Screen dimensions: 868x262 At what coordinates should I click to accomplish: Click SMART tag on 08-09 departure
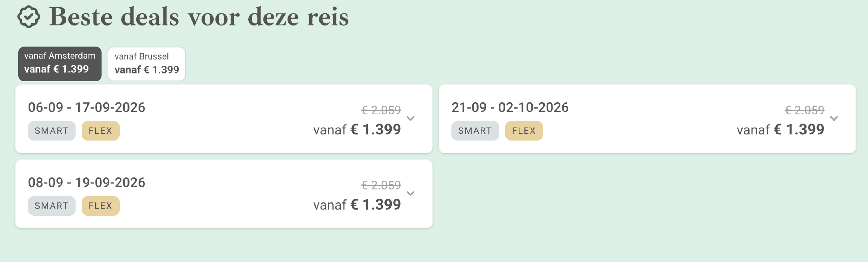coord(52,206)
